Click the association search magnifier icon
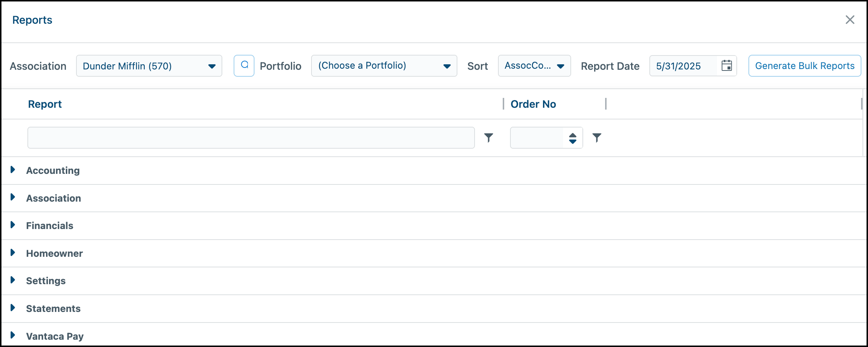 pyautogui.click(x=244, y=66)
